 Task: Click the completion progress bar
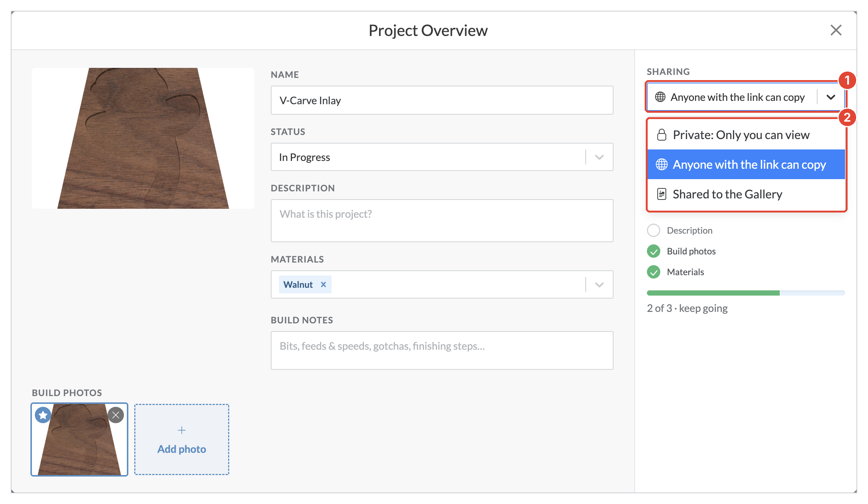[746, 293]
